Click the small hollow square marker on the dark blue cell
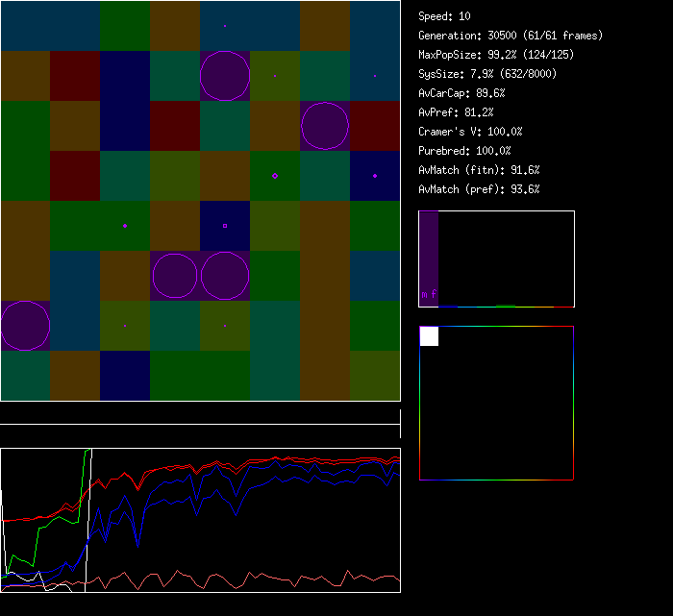Viewport: 673px width, 616px height. (x=225, y=226)
